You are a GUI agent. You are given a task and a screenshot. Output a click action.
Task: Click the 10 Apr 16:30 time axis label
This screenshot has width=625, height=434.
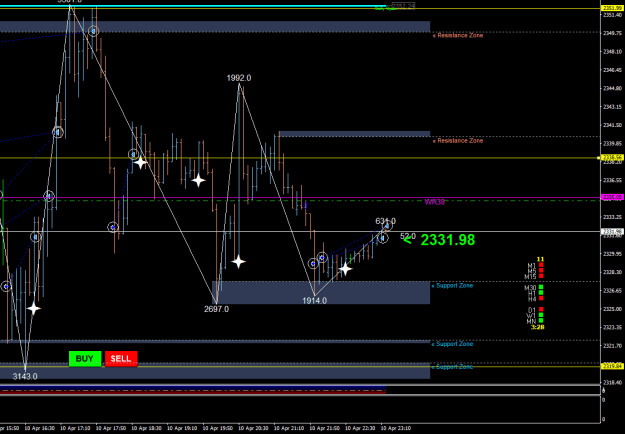(39, 428)
